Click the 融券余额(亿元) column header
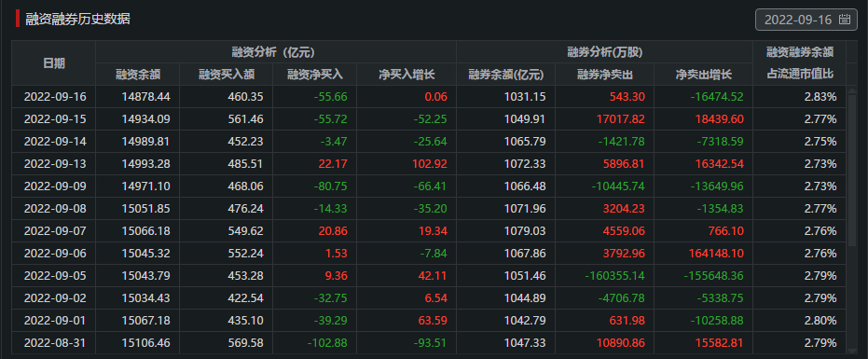 [x=505, y=75]
